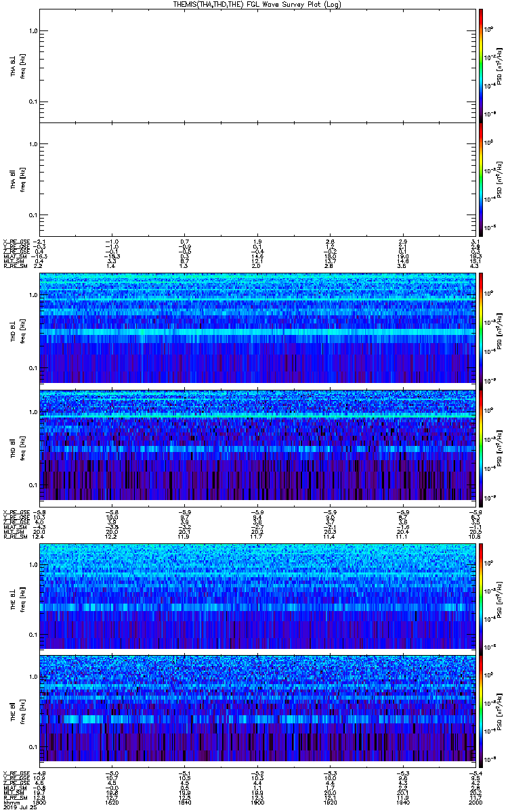Click the PSD color bar beside THA B-perpendicular panel
This screenshot has height=812, width=508.
(x=480, y=65)
